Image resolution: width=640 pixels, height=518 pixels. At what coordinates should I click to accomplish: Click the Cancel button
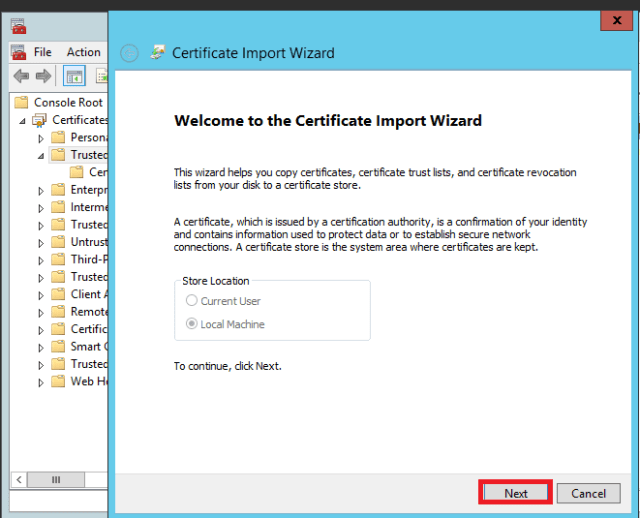click(588, 493)
